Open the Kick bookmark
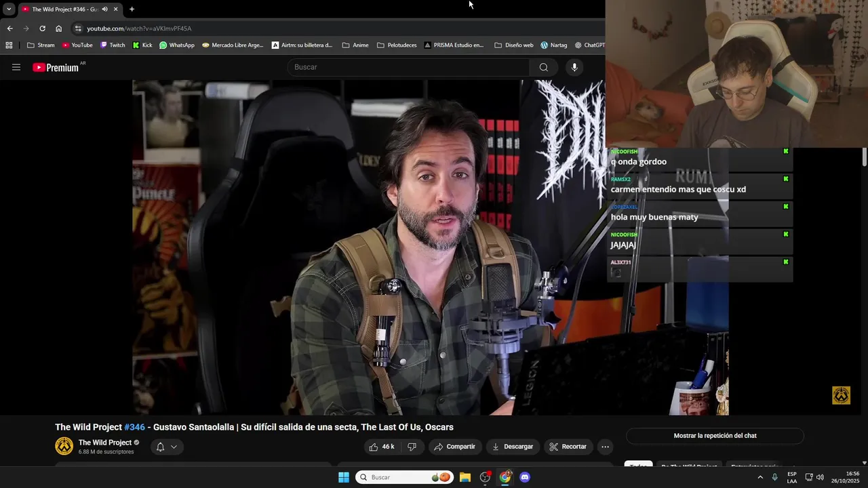Screen dimensions: 868x488 click(142, 45)
